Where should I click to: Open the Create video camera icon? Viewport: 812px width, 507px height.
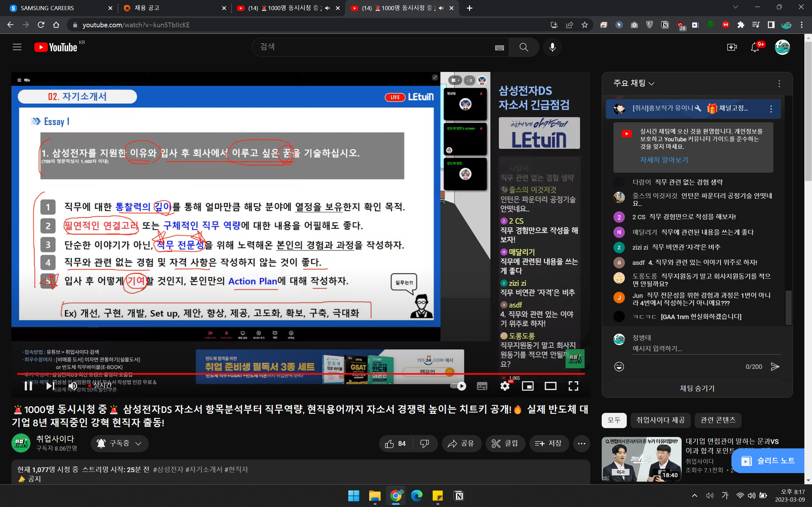tap(732, 47)
